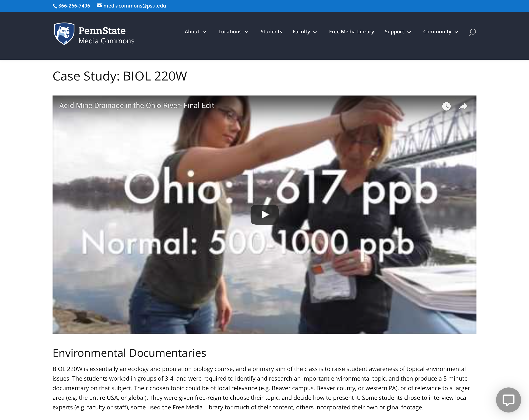Open the Free Media Library page
529x420 pixels.
(351, 32)
